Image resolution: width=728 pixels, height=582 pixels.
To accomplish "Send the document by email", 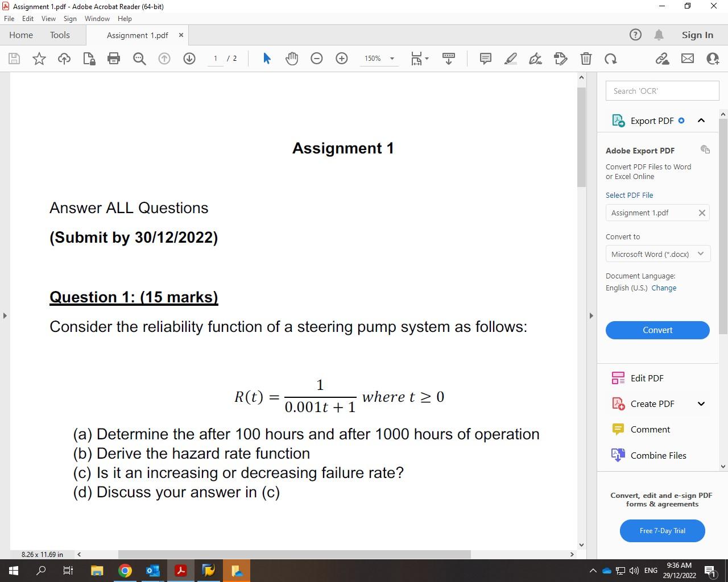I will (x=687, y=59).
